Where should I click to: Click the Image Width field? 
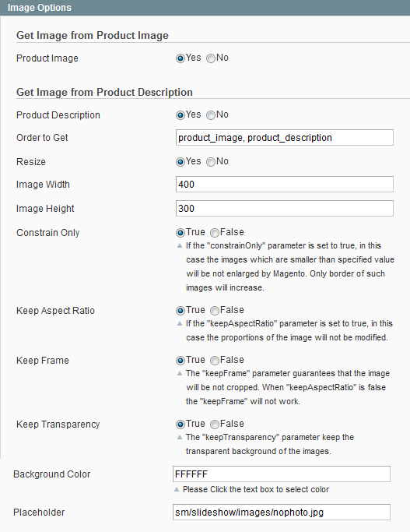[x=285, y=185]
